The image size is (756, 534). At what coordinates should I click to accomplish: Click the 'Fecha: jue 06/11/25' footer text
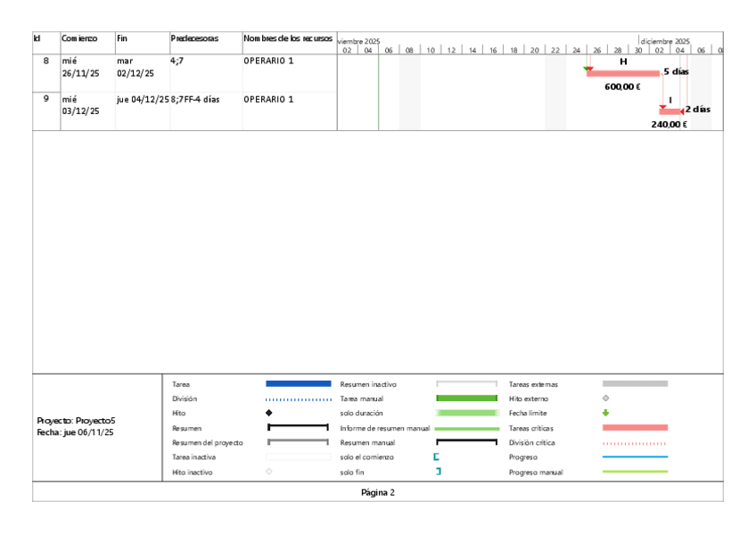75,432
